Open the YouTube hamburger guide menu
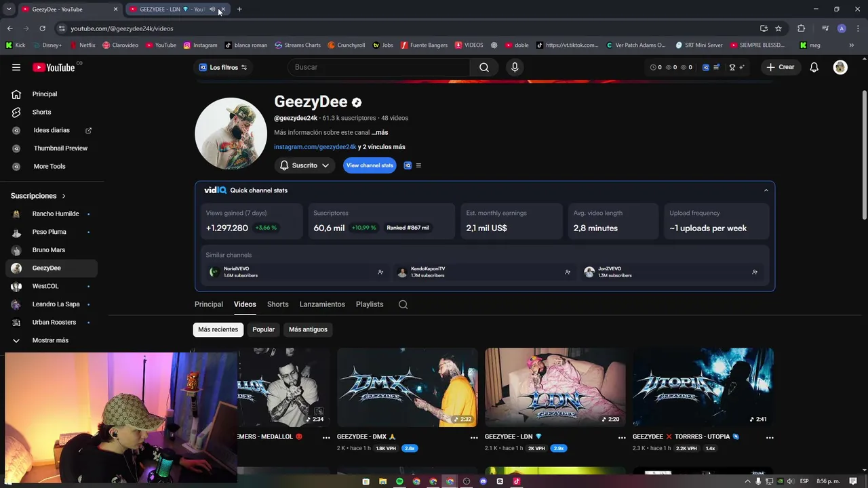The height and width of the screenshot is (488, 868). 16,67
